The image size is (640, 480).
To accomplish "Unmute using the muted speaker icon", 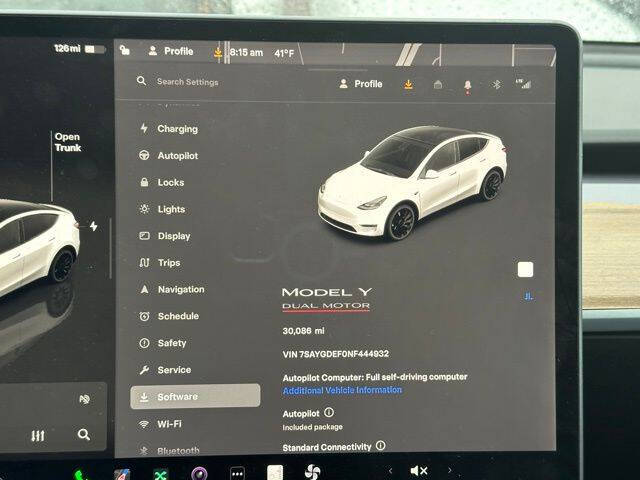I will (419, 471).
